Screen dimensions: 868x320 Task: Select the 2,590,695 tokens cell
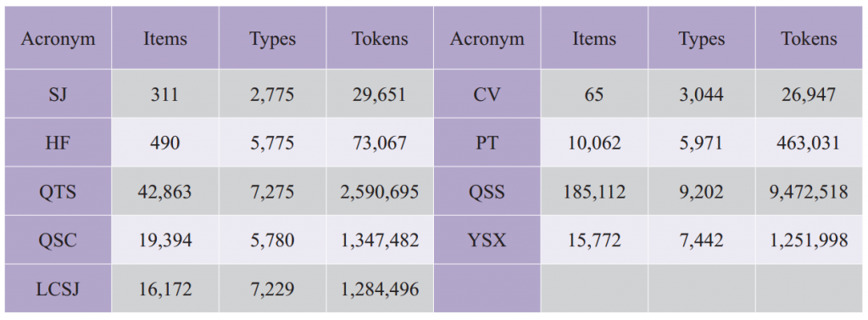380,191
